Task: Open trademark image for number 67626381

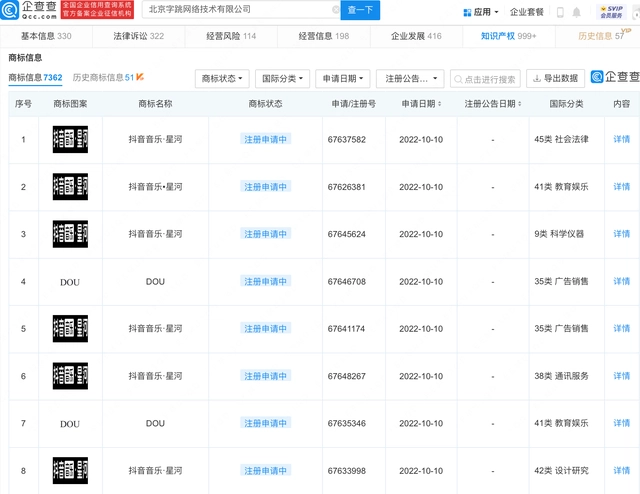Action: [x=70, y=187]
